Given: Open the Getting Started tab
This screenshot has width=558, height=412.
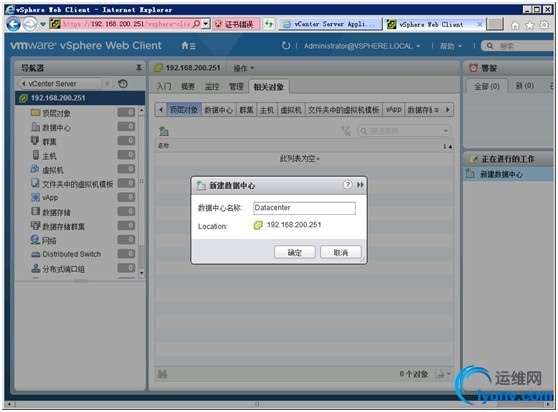Looking at the screenshot, I should coord(164,86).
